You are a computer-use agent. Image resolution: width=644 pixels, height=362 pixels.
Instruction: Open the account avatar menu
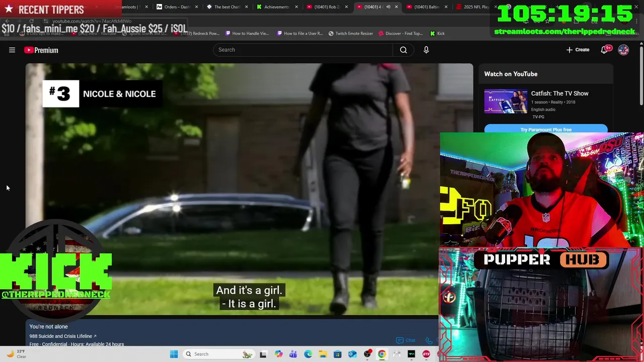pos(623,50)
